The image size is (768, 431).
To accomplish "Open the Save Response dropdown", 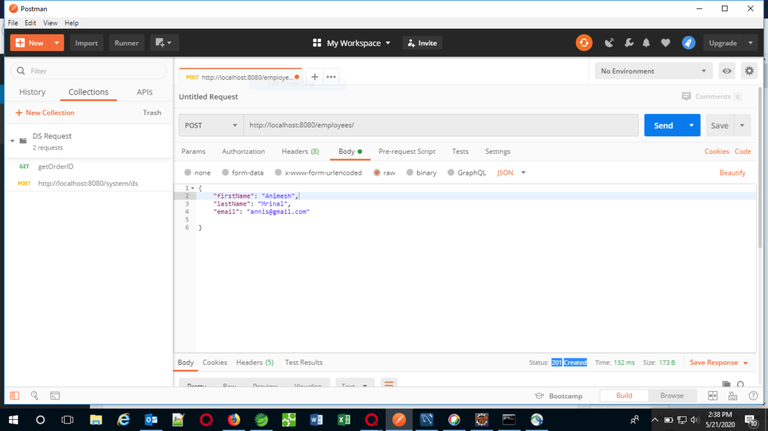I will [719, 362].
